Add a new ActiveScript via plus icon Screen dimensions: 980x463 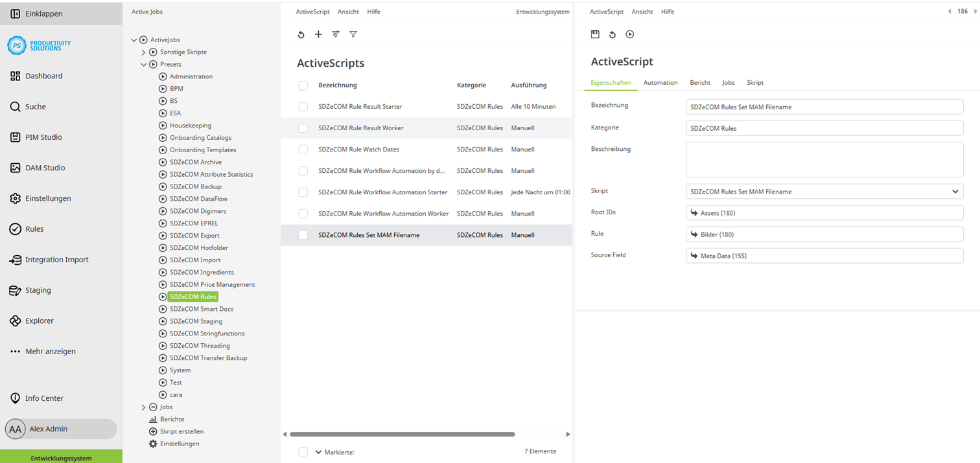point(318,34)
